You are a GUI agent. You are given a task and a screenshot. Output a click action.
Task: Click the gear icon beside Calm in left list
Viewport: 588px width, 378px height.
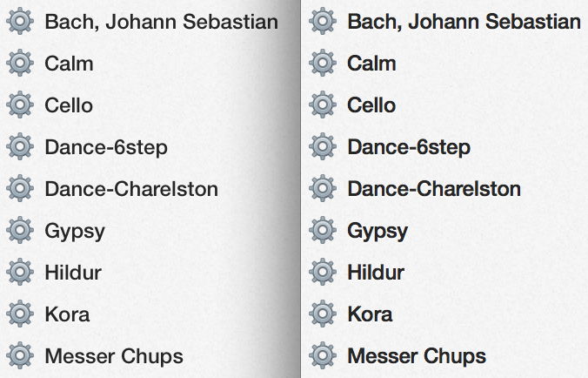click(x=20, y=63)
